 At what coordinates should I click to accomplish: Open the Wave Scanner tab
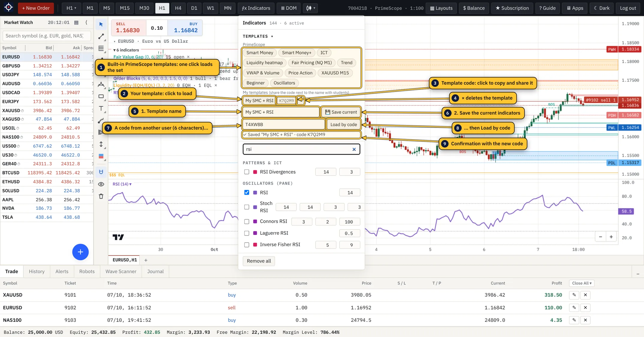pos(121,271)
